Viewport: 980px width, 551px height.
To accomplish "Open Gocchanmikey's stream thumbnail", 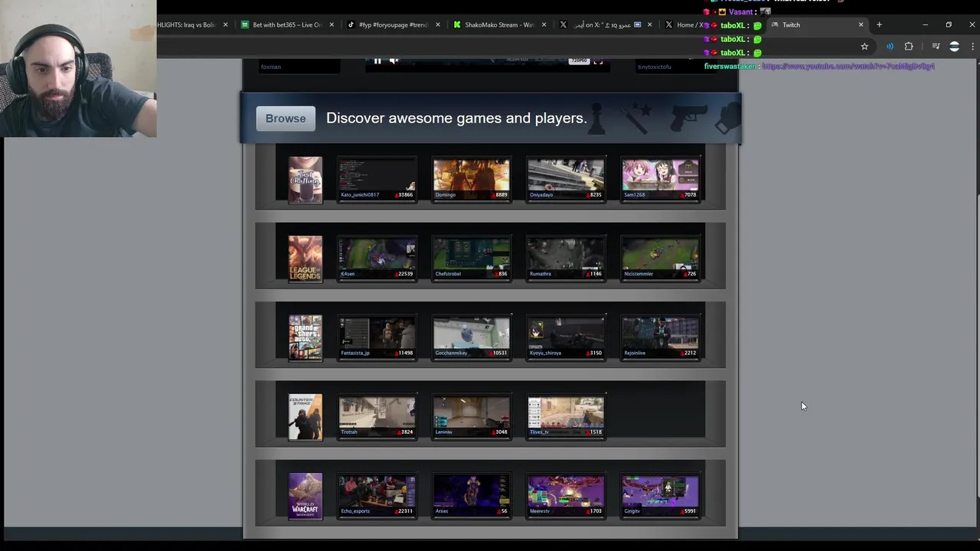I will pos(472,337).
